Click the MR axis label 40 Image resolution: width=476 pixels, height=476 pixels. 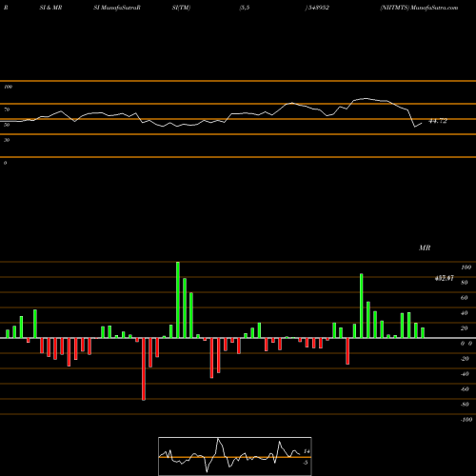click(465, 313)
